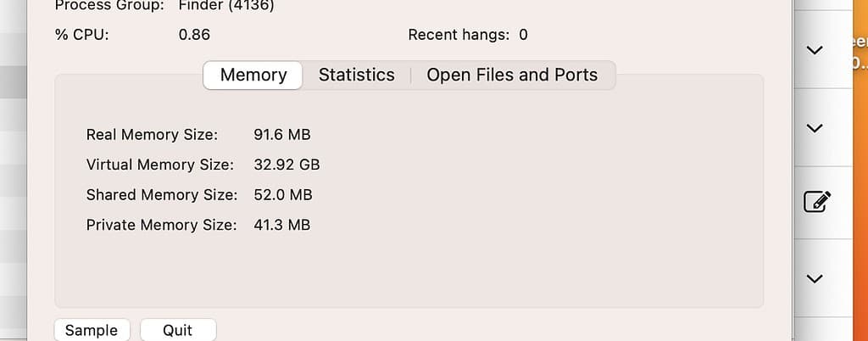Screen dimensions: 868x341
Task: Click the Private Memory Size label
Action: (161, 225)
